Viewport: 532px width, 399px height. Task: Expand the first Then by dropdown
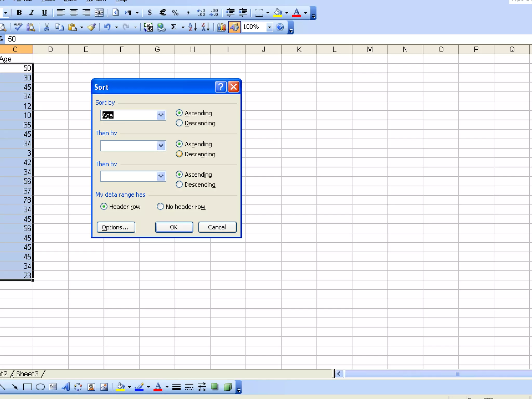pos(161,146)
